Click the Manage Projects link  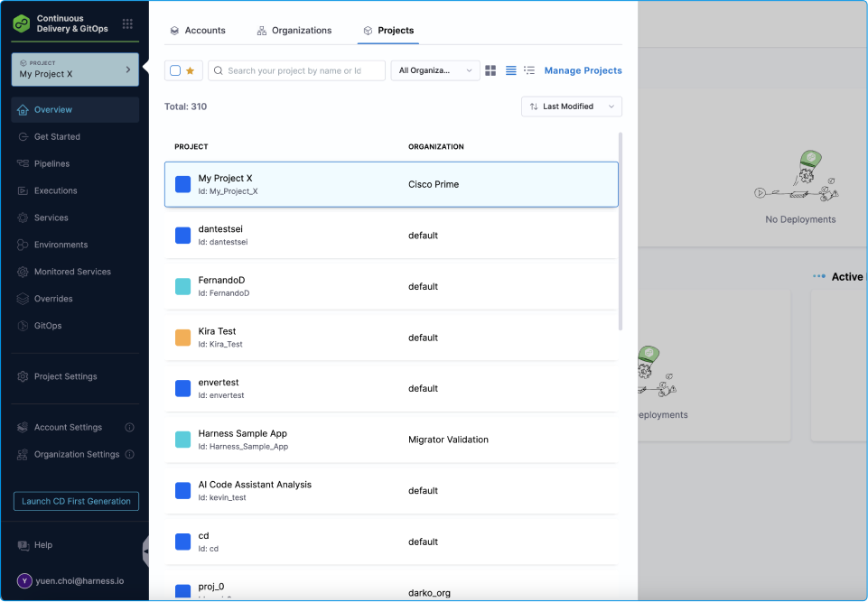tap(583, 70)
